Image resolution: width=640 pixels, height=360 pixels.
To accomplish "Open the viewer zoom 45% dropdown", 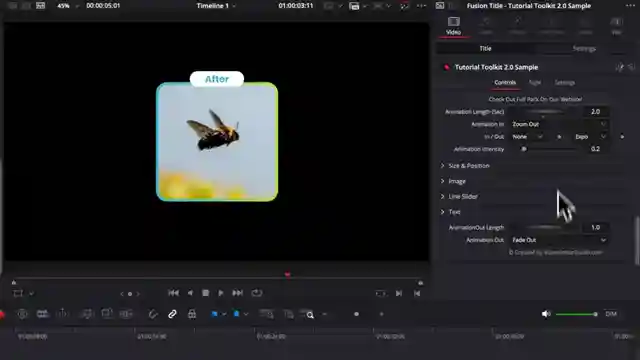I will [67, 6].
